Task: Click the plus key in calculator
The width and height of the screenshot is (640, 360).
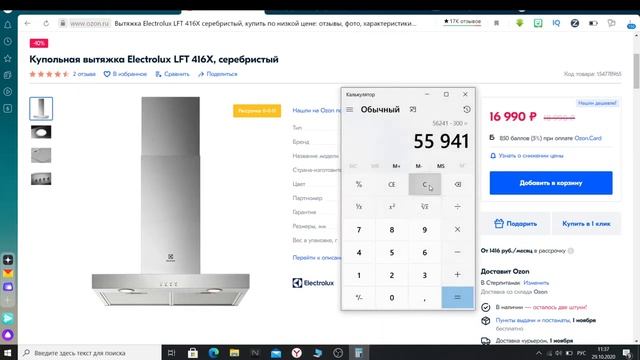Action: [458, 275]
